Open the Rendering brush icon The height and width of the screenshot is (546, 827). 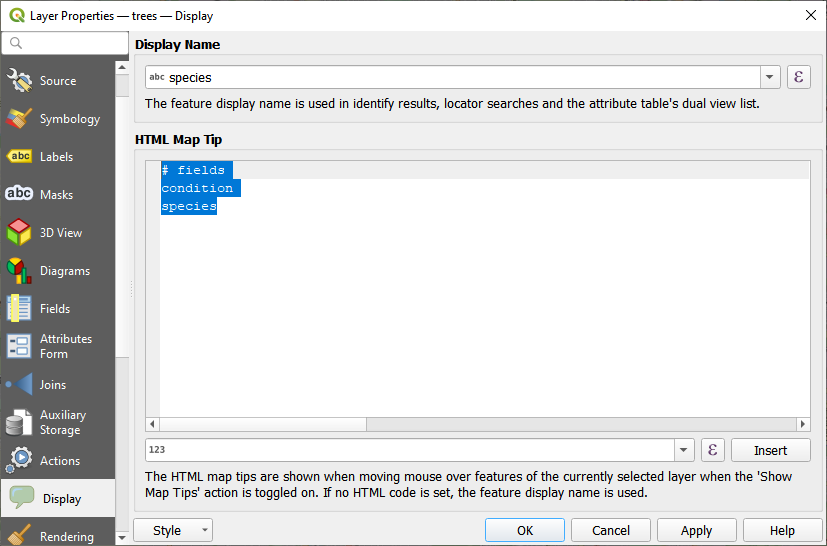point(20,535)
